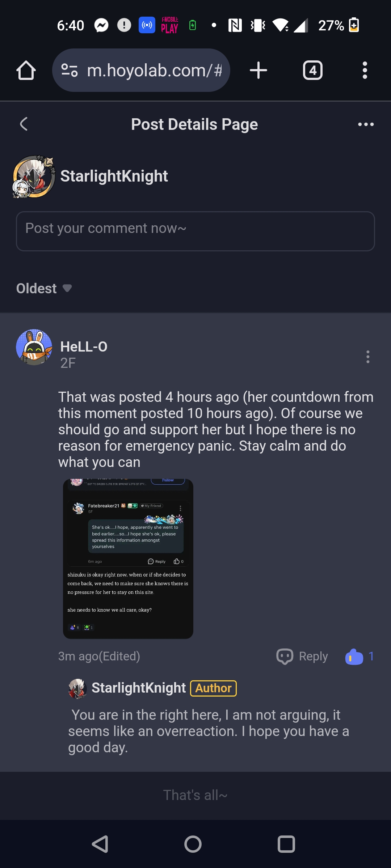Screen dimensions: 391x868
Task: Open the tab switcher showing 4 tabs
Action: point(312,70)
